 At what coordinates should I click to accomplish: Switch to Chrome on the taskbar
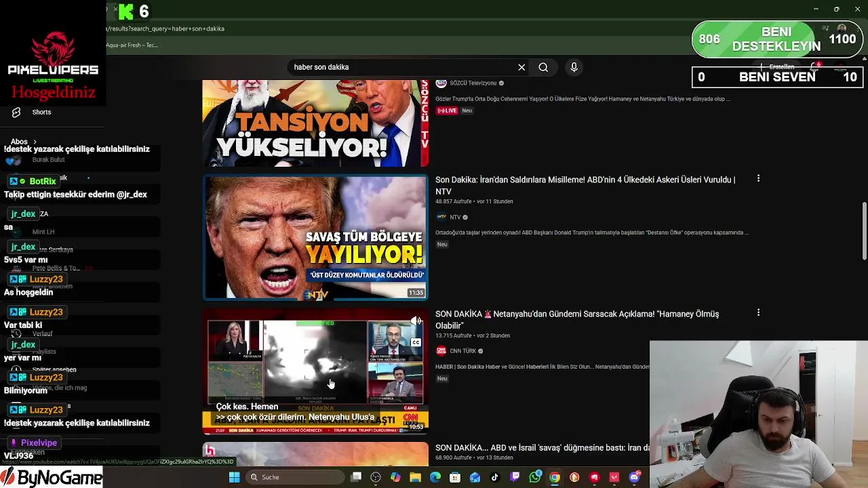[x=555, y=477]
